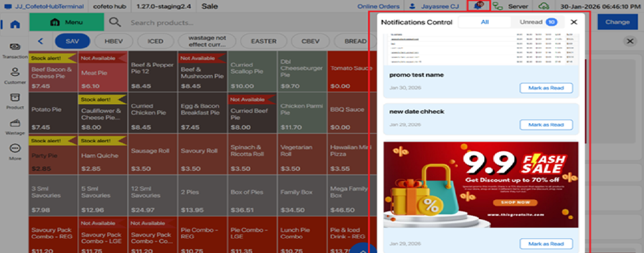Mark 'promo test name' as read
Image resolution: width=644 pixels, height=253 pixels.
(546, 88)
